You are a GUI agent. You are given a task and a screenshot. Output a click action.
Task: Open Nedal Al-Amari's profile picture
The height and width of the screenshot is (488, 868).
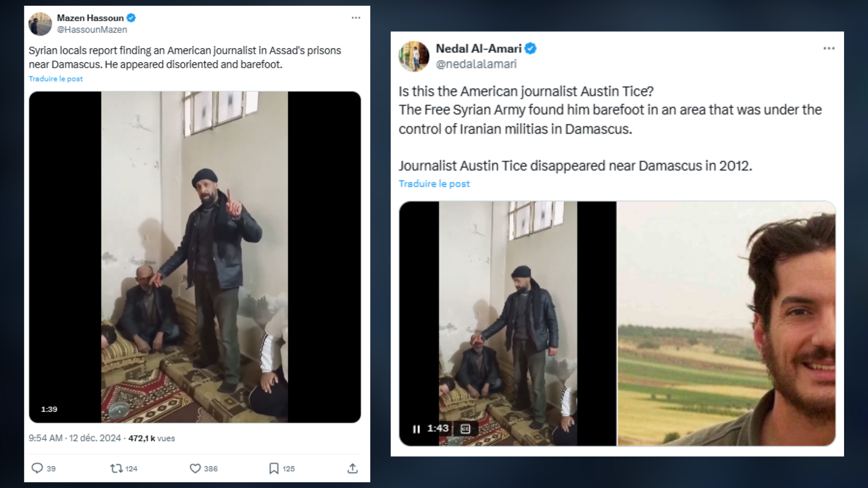tap(414, 56)
